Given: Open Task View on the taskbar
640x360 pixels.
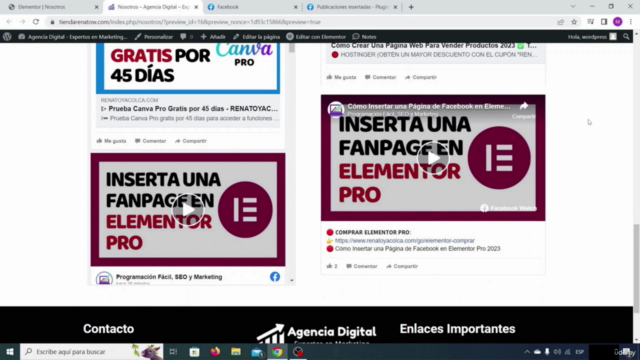Looking at the screenshot, I should [x=173, y=351].
